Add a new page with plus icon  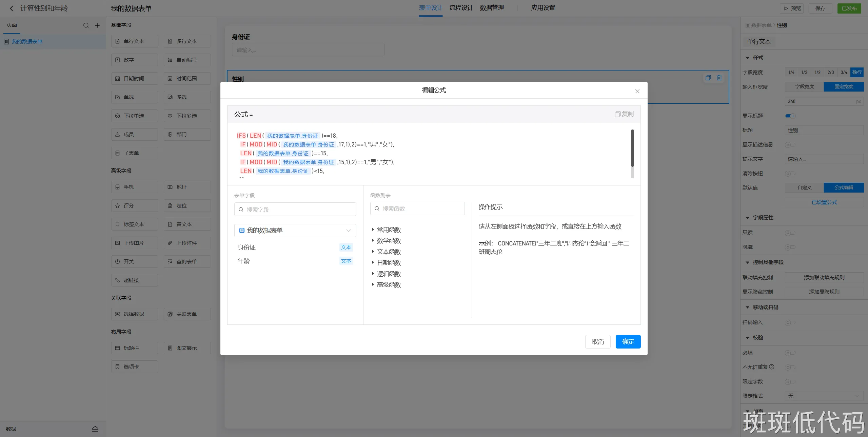(97, 25)
